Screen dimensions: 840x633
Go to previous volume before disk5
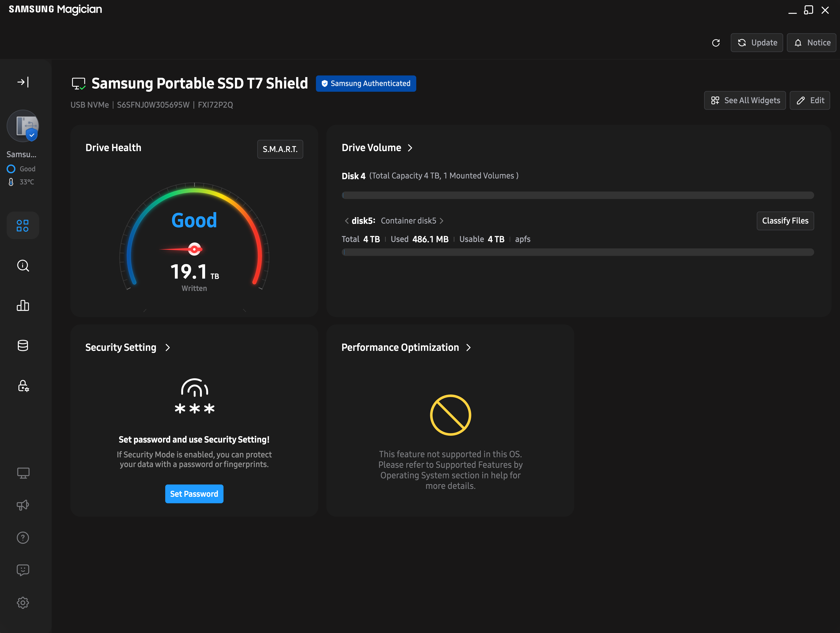(346, 221)
